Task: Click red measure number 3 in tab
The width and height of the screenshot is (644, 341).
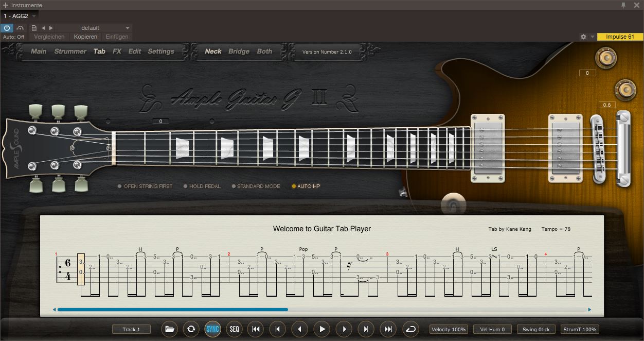Action: tap(387, 254)
